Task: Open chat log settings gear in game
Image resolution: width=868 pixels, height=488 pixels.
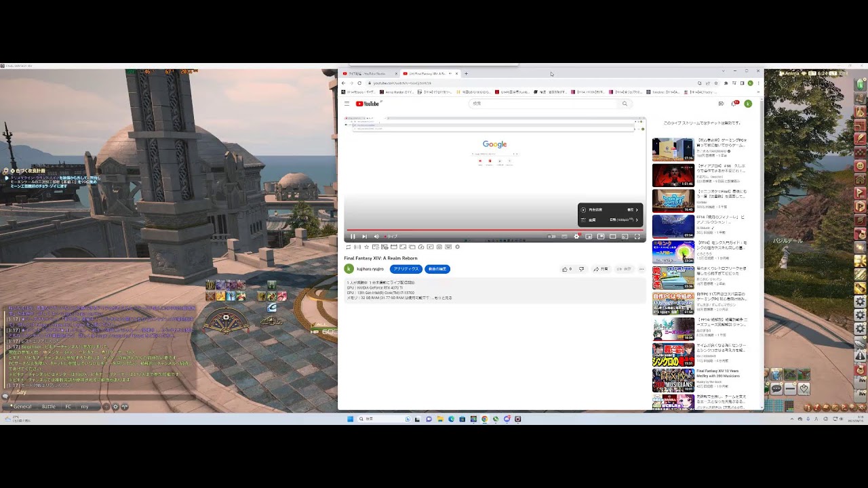Action: click(x=115, y=407)
